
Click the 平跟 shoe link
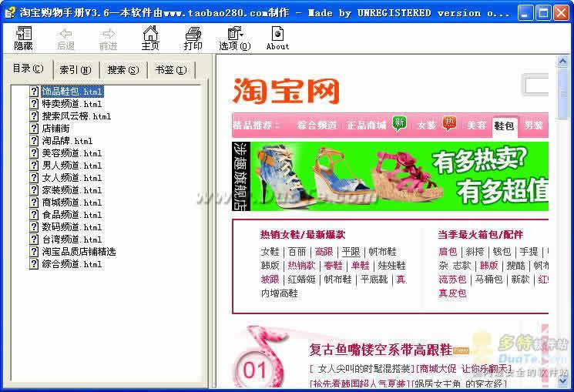(351, 252)
